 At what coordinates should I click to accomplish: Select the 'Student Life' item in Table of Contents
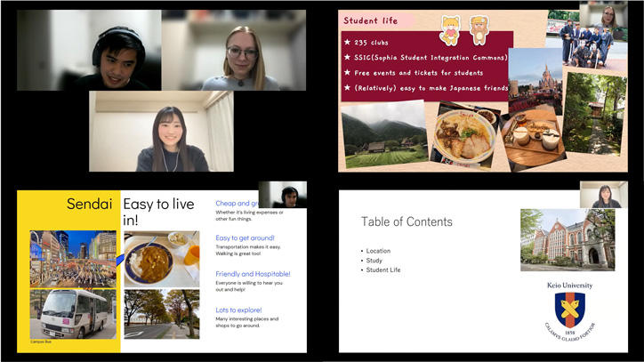click(x=386, y=269)
